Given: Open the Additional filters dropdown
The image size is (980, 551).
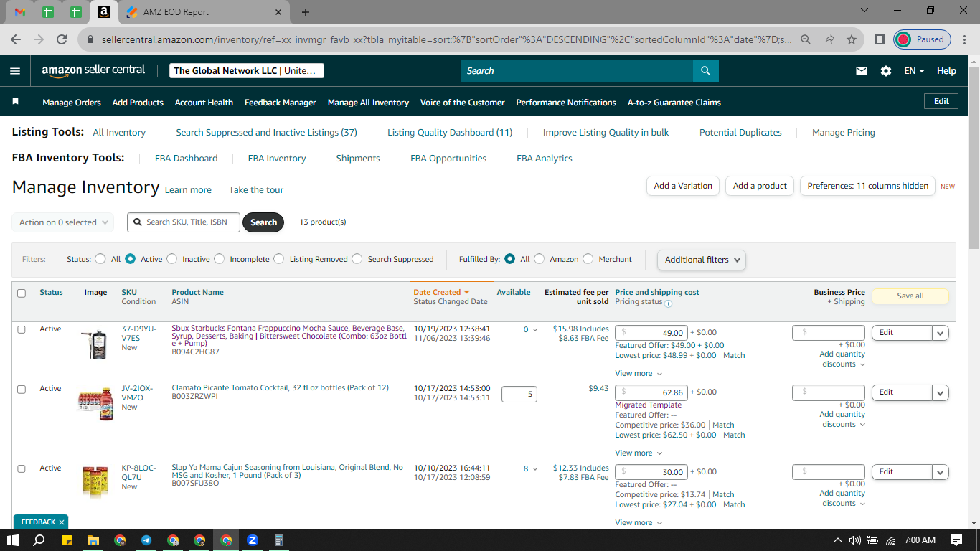Looking at the screenshot, I should 702,260.
